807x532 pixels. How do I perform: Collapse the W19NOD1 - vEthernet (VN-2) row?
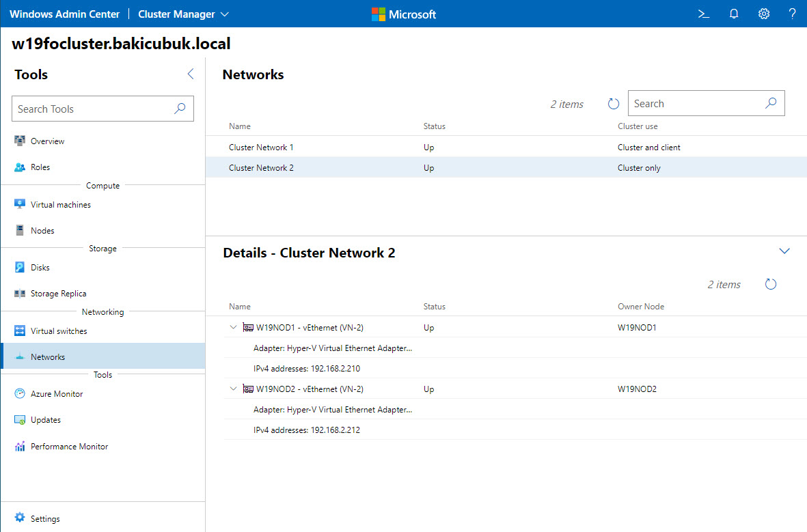pyautogui.click(x=233, y=327)
